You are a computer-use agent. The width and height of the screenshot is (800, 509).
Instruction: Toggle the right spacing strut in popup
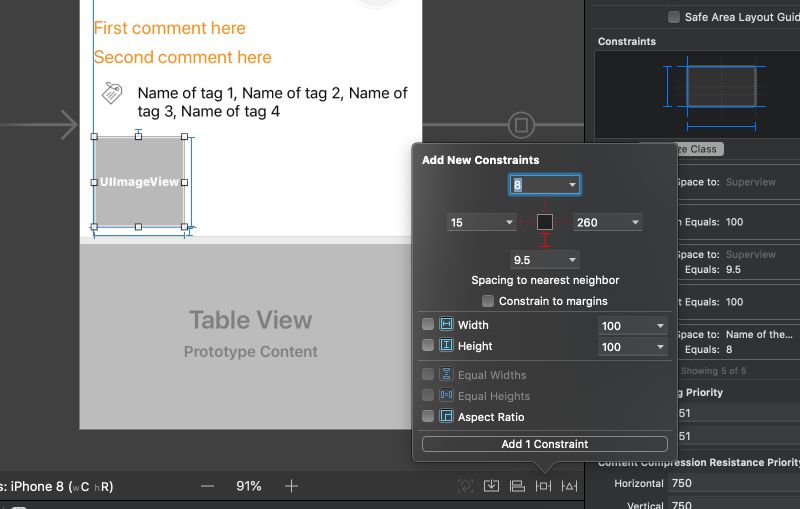pyautogui.click(x=562, y=222)
